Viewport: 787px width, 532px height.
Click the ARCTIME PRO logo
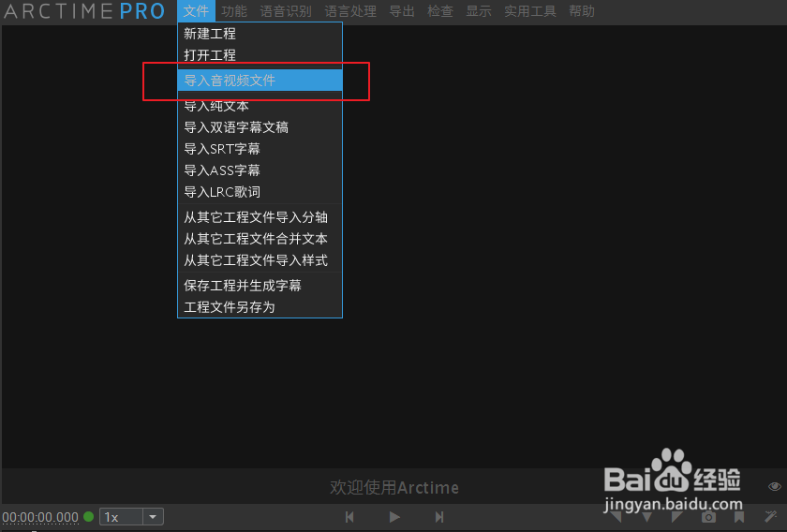84,11
